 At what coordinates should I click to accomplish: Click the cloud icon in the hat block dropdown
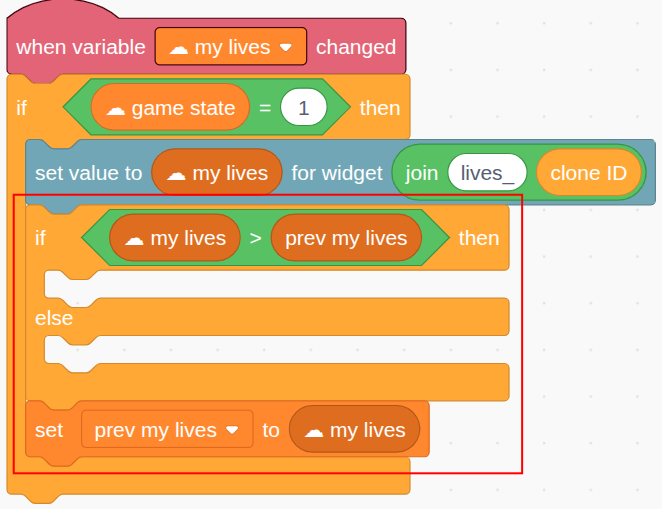179,49
